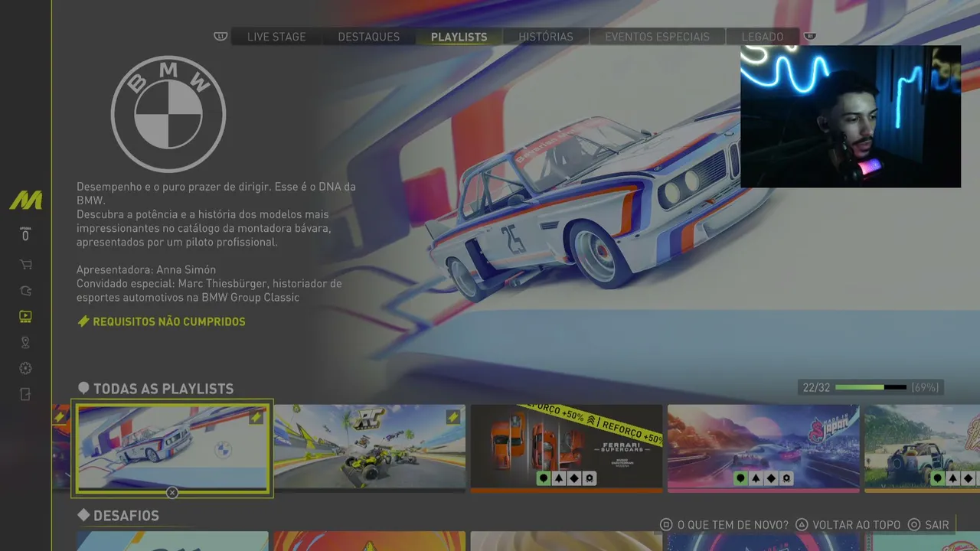Click the 'Sair' label
Viewport: 980px width, 551px height.
(937, 525)
